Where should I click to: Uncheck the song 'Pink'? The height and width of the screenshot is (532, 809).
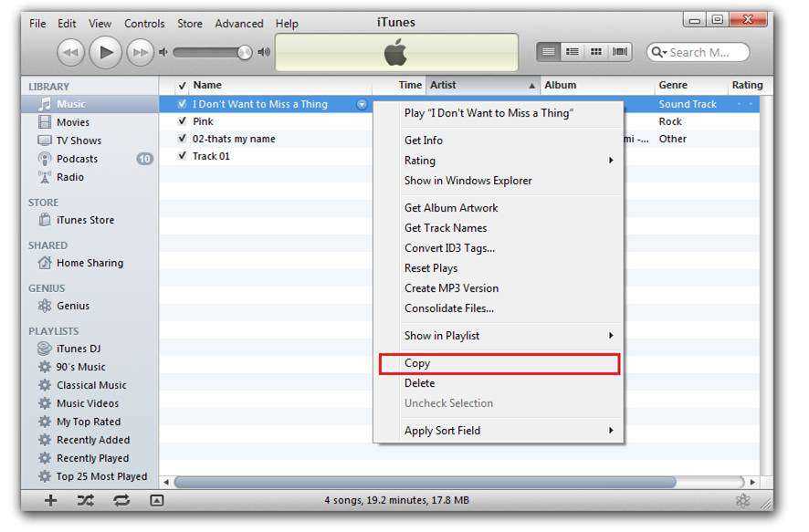[182, 121]
